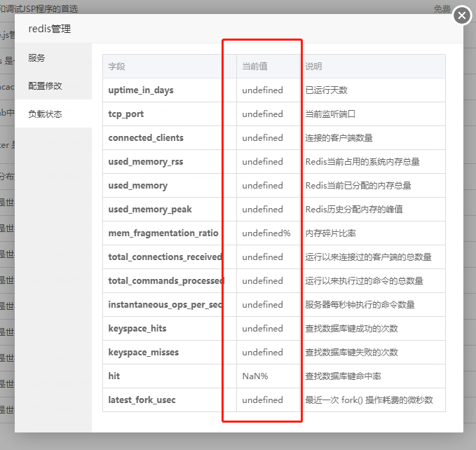Viewport: 476px width, 450px height.
Task: Click the description 服务器每秒钟执行的命令数量
Action: pyautogui.click(x=360, y=305)
